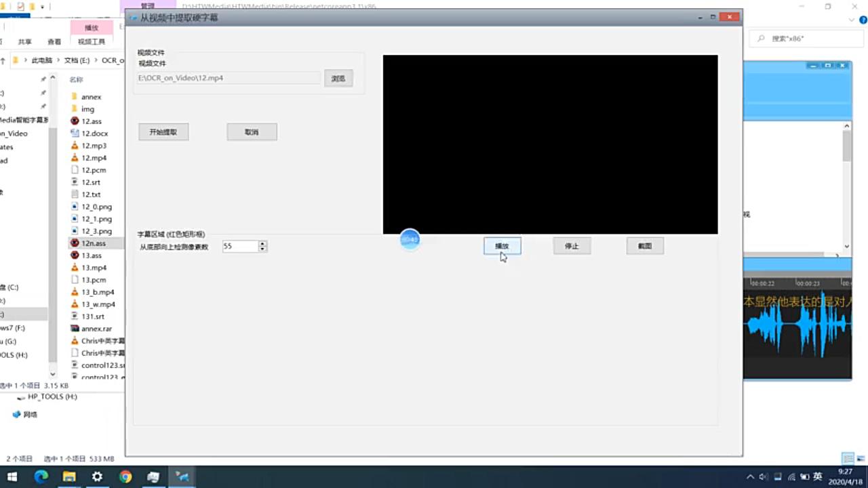The width and height of the screenshot is (868, 488).
Task: Select the 12.pcm file icon
Action: [x=75, y=170]
